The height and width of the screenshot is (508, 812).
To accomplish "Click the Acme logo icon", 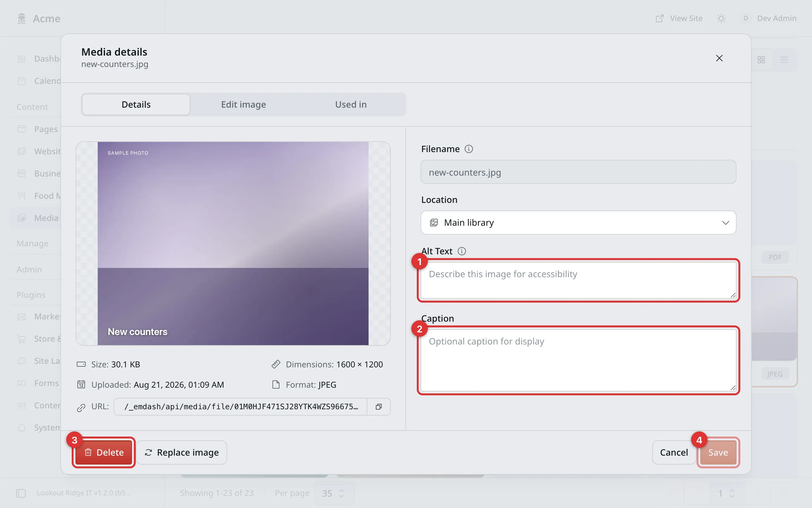I will 22,18.
